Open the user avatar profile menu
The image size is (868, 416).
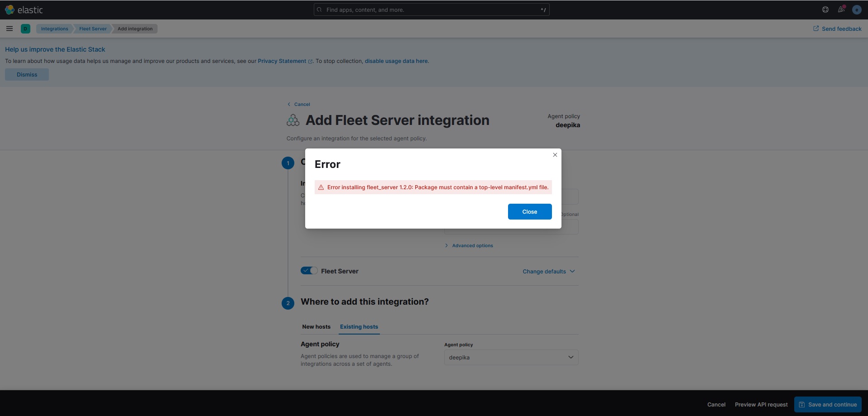coord(856,10)
